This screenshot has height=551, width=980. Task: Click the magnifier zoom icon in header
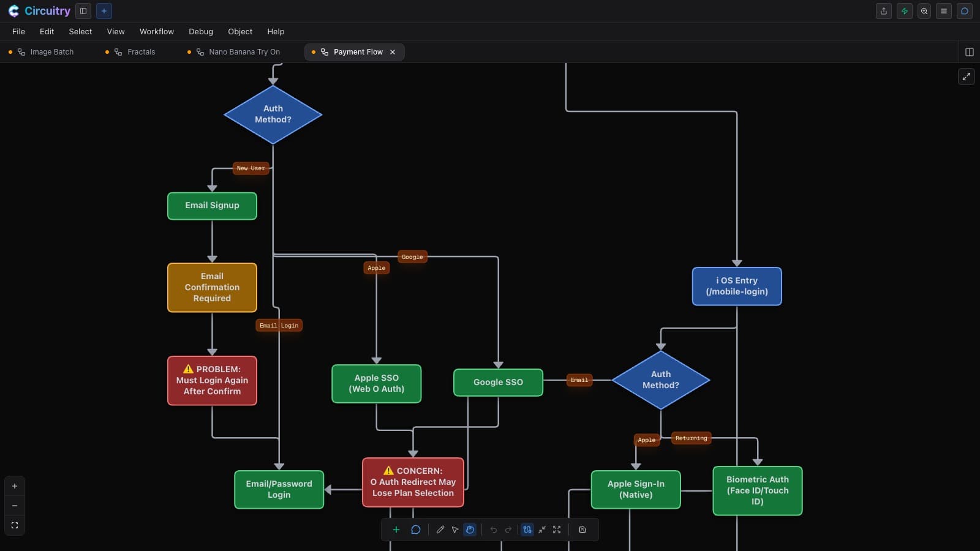pyautogui.click(x=924, y=11)
